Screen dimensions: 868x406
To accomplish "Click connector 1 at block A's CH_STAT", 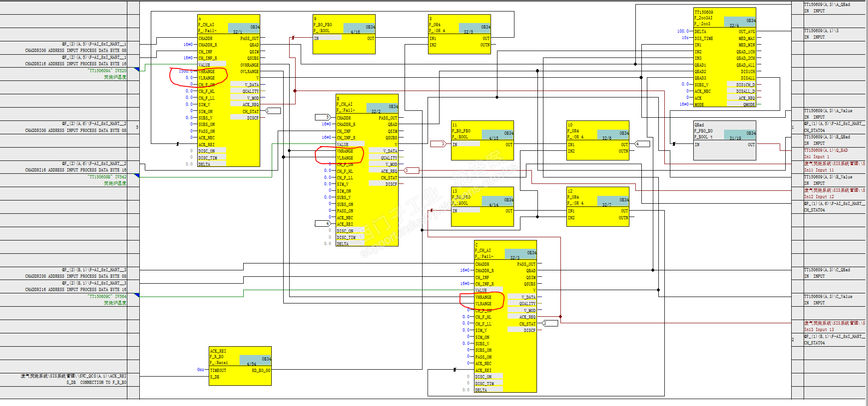I will [x=274, y=111].
